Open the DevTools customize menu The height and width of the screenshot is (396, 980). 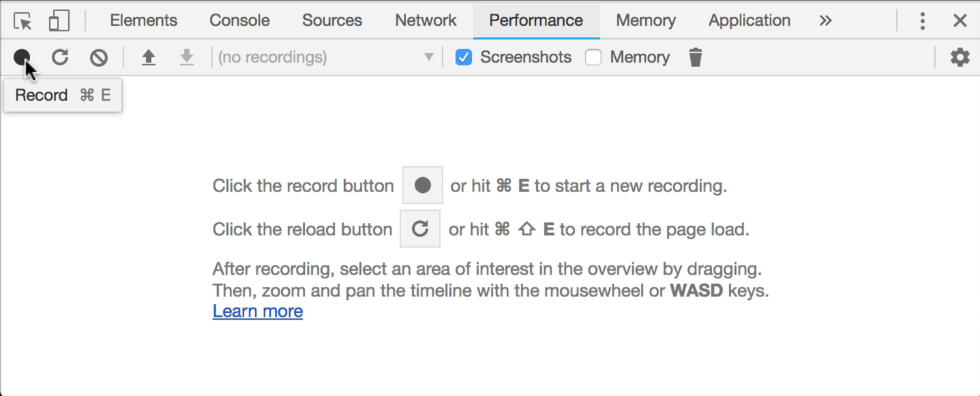pos(921,20)
